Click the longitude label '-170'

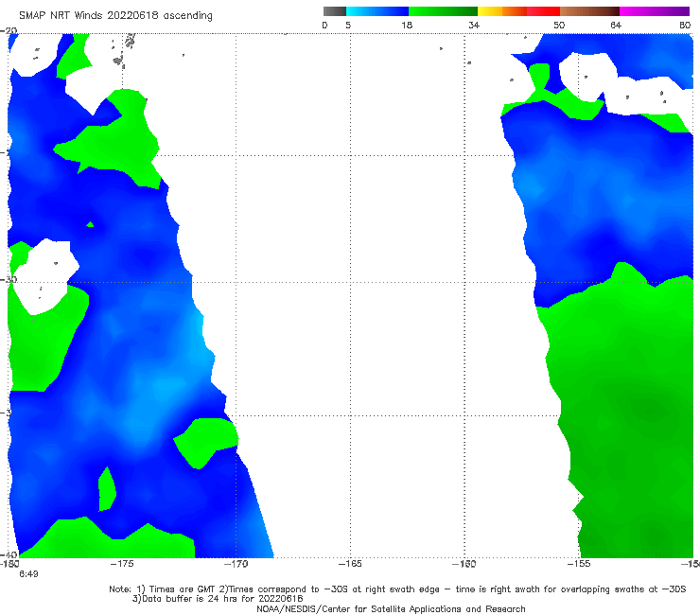point(236,564)
